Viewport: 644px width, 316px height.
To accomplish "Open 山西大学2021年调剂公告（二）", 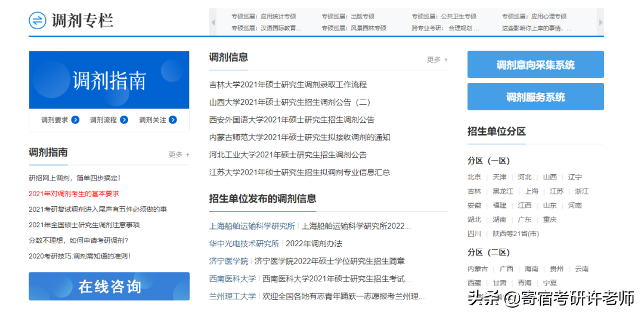I will (290, 103).
